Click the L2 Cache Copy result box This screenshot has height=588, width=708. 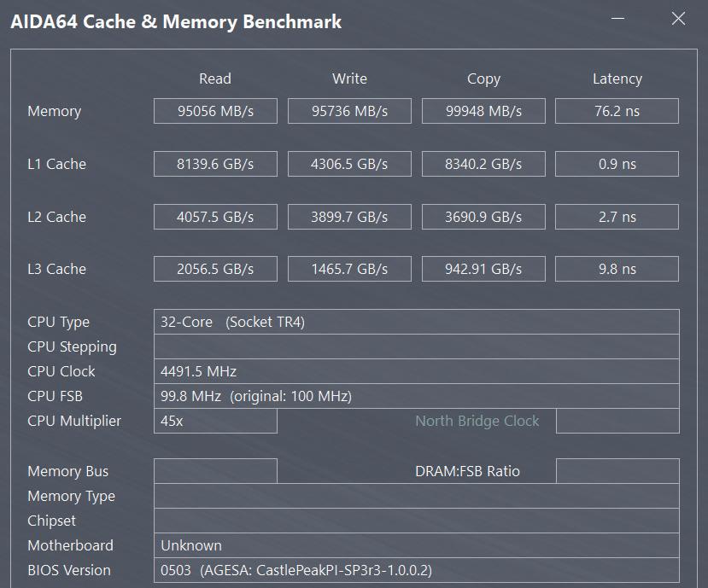tap(483, 217)
